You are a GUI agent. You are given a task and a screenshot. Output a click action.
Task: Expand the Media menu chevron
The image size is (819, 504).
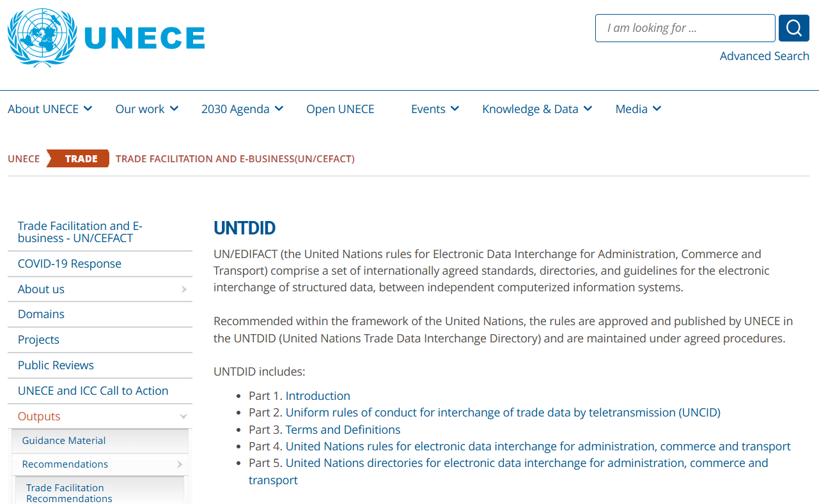(657, 109)
